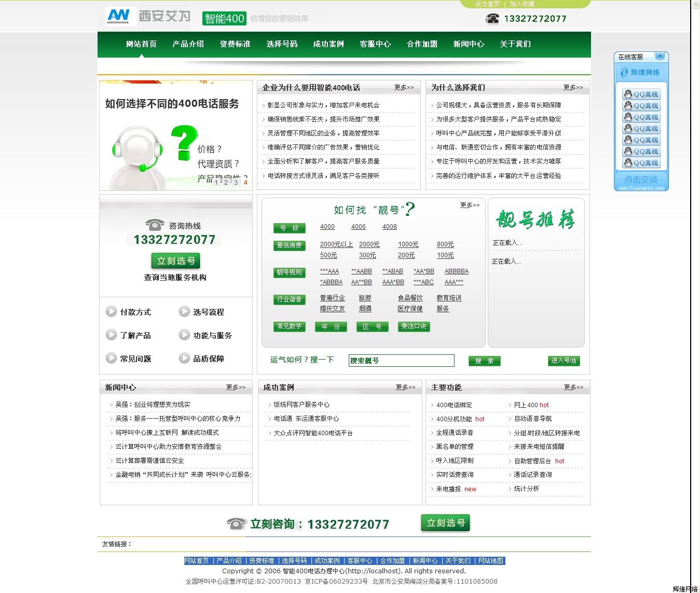The height and width of the screenshot is (593, 700).
Task: Click the first QQ离线 contact icon
Action: coord(641,94)
